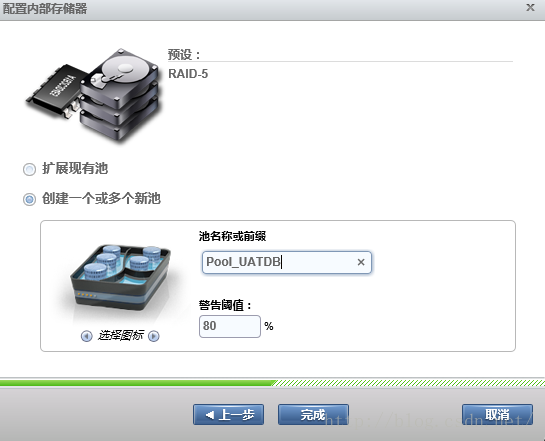Focus the Pool_UATDB pool name field
This screenshot has width=545, height=441.
pyautogui.click(x=287, y=262)
